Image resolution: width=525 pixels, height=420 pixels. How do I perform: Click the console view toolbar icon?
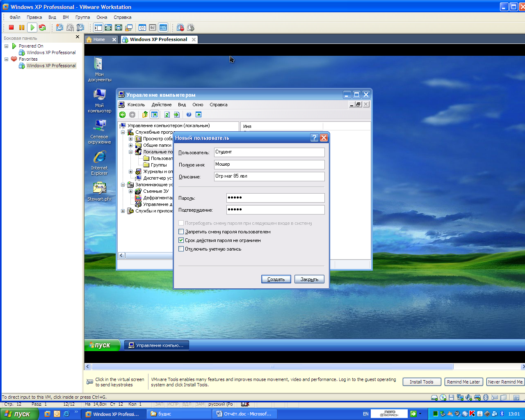163,27
